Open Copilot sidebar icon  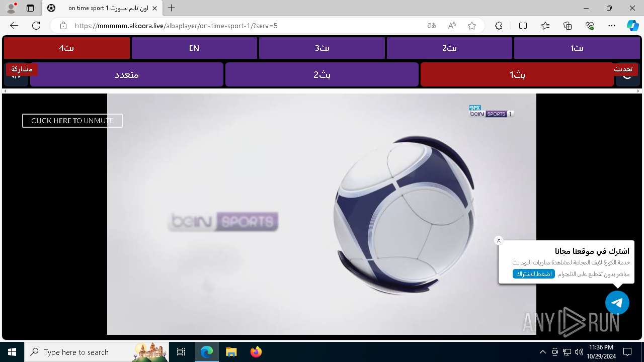point(632,26)
